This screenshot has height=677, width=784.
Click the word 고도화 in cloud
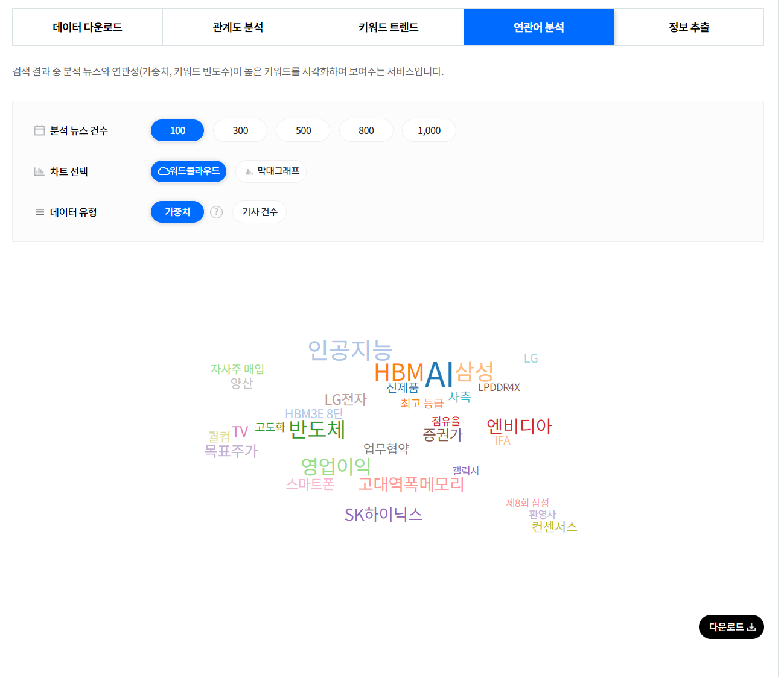[270, 427]
